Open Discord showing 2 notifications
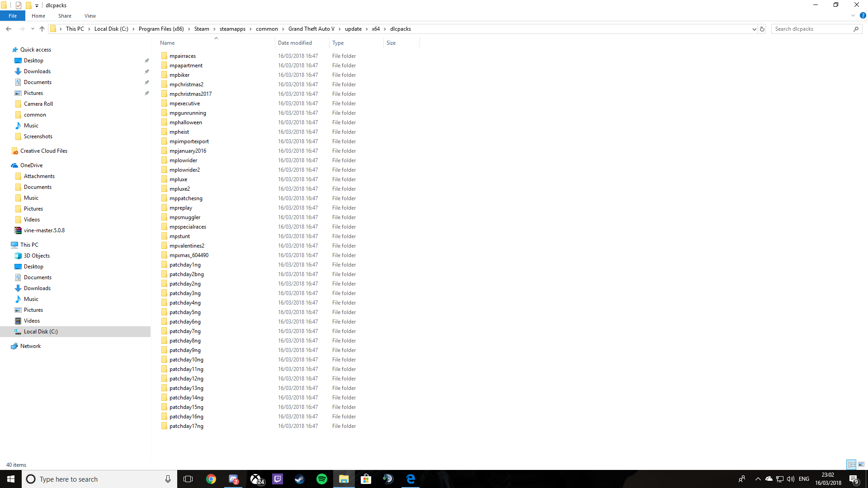The image size is (868, 488). tap(234, 479)
